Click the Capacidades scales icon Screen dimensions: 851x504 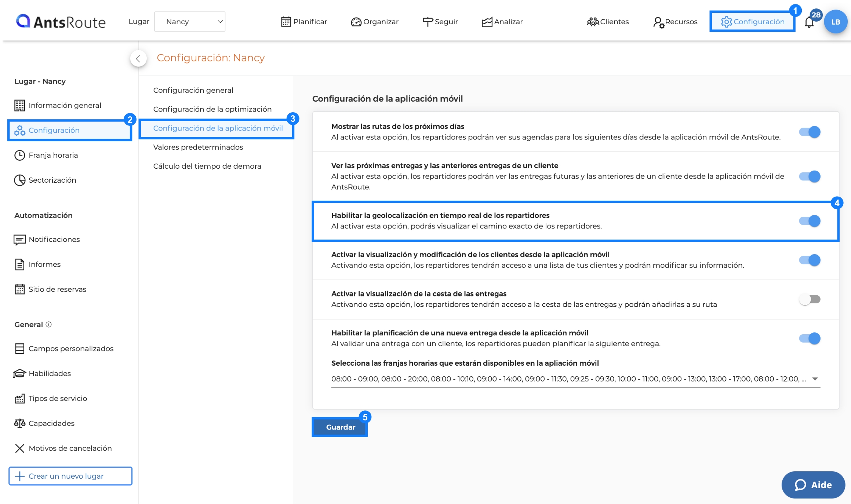coord(20,423)
